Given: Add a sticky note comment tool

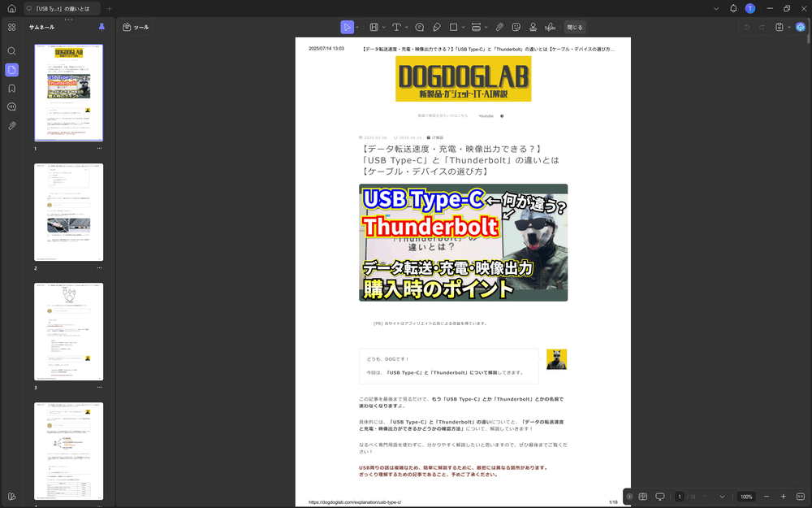Looking at the screenshot, I should pos(419,27).
